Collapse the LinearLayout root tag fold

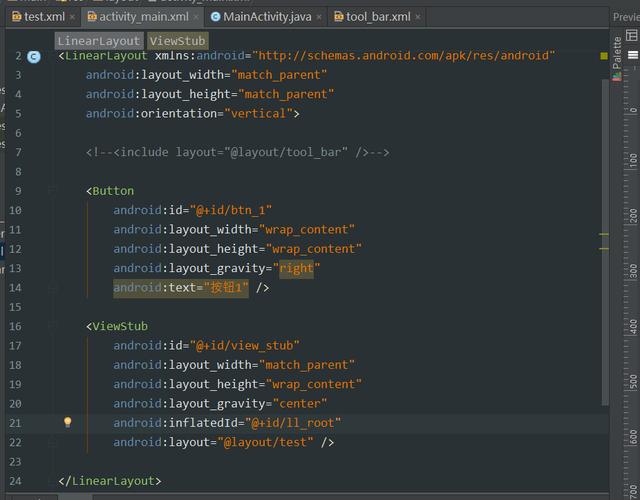[x=50, y=56]
